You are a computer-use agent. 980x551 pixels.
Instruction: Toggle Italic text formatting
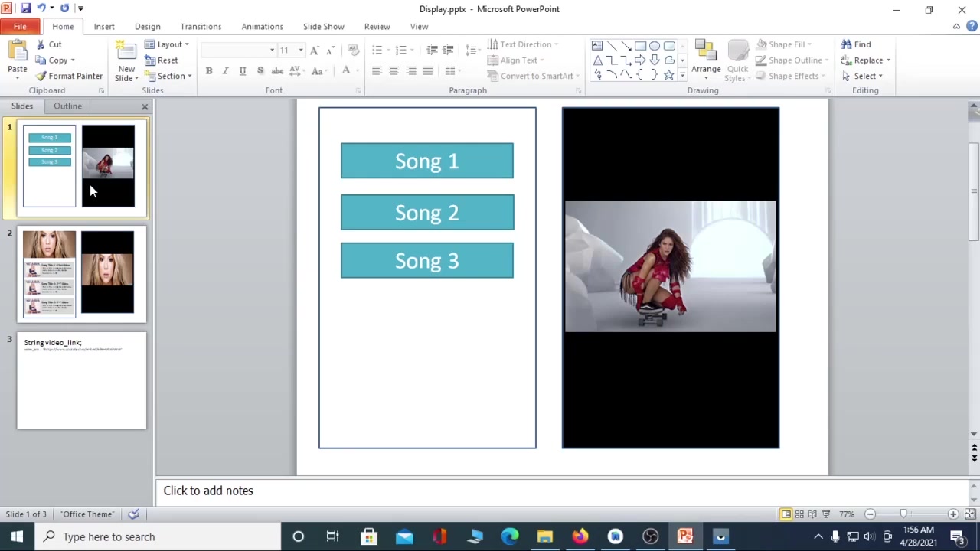tap(225, 71)
